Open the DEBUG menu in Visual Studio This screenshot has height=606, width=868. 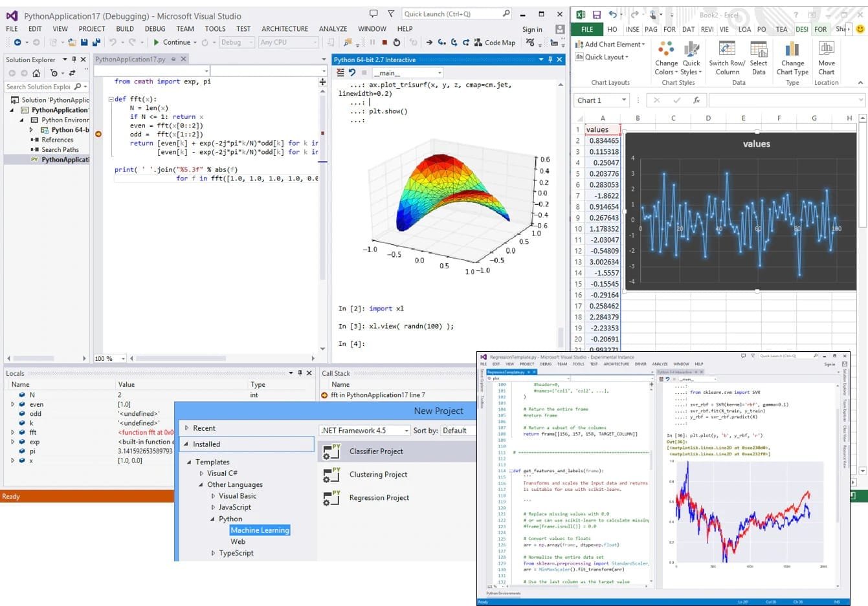[155, 28]
